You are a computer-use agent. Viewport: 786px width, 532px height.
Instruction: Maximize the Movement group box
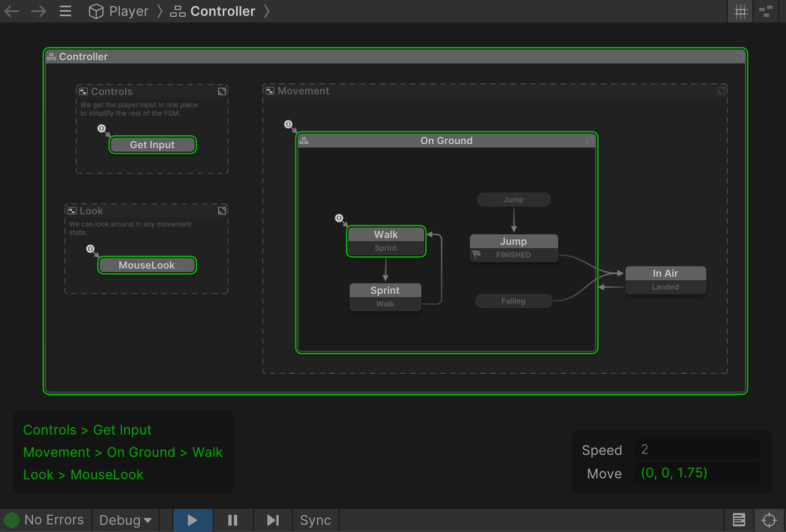pyautogui.click(x=722, y=91)
